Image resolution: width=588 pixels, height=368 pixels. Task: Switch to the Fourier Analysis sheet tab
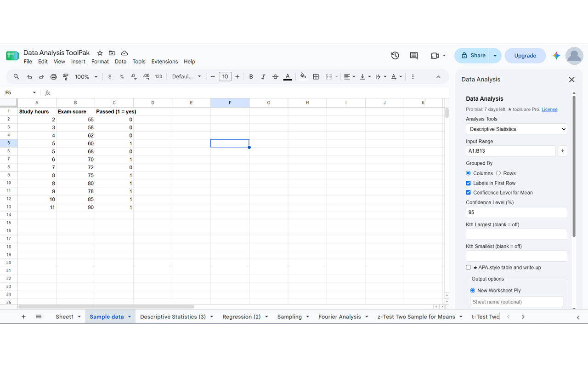pyautogui.click(x=340, y=316)
